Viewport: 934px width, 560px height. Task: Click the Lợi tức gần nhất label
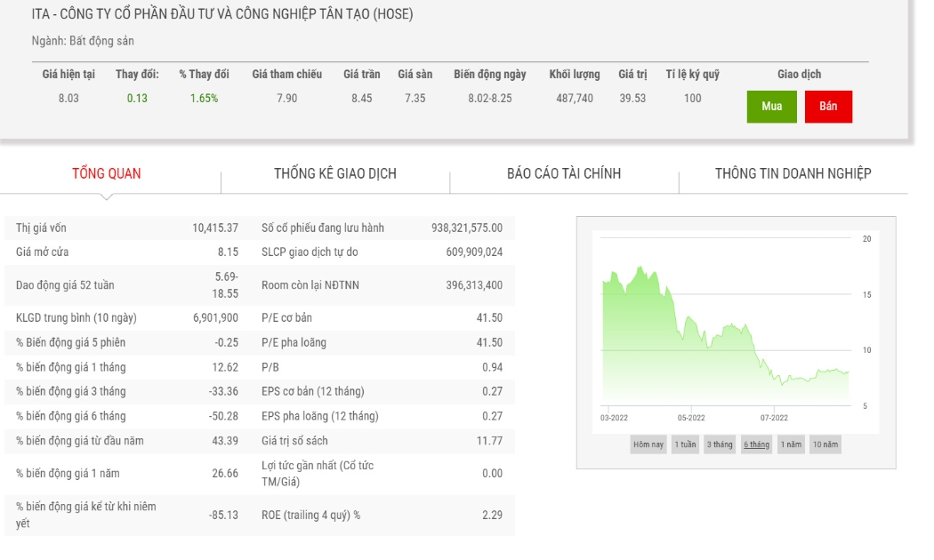point(318,474)
